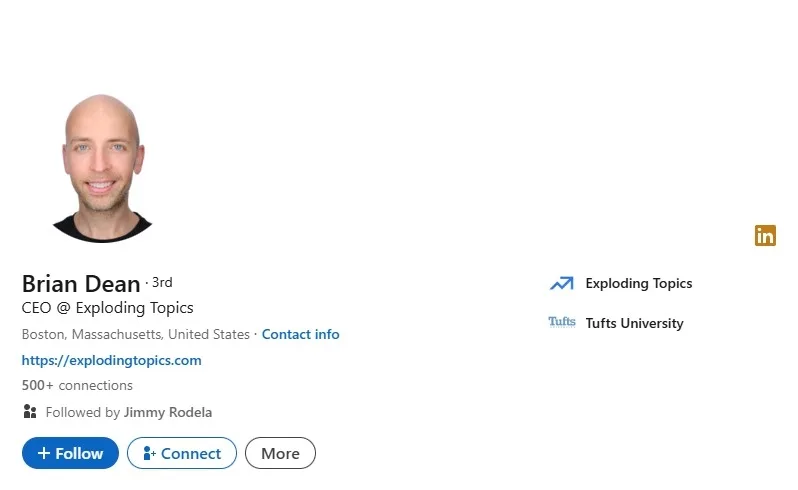Visit the explodingtopics.com website link
This screenshot has width=798, height=490.
coord(111,360)
